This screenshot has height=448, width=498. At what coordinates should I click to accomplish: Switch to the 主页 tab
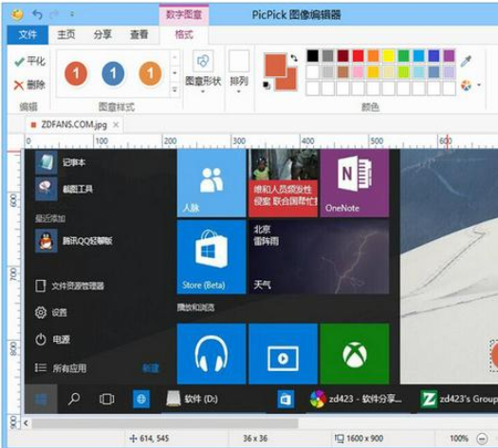click(x=66, y=34)
